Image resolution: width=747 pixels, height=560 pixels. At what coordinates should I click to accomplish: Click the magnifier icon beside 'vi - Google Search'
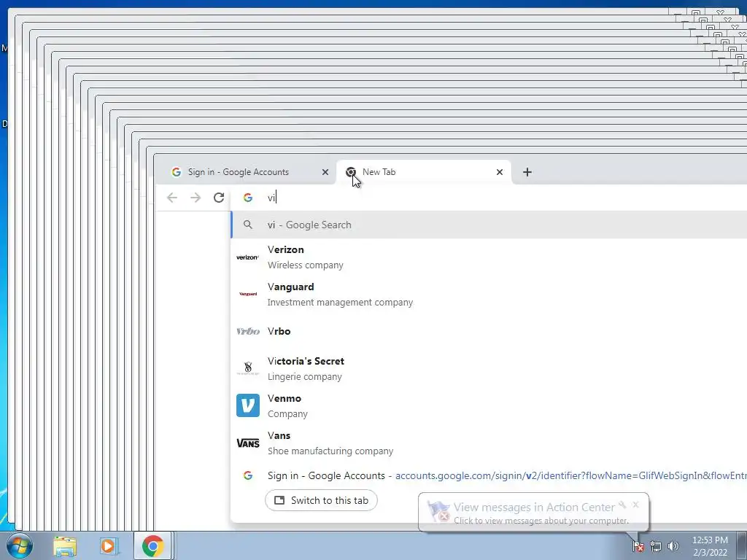tap(248, 225)
